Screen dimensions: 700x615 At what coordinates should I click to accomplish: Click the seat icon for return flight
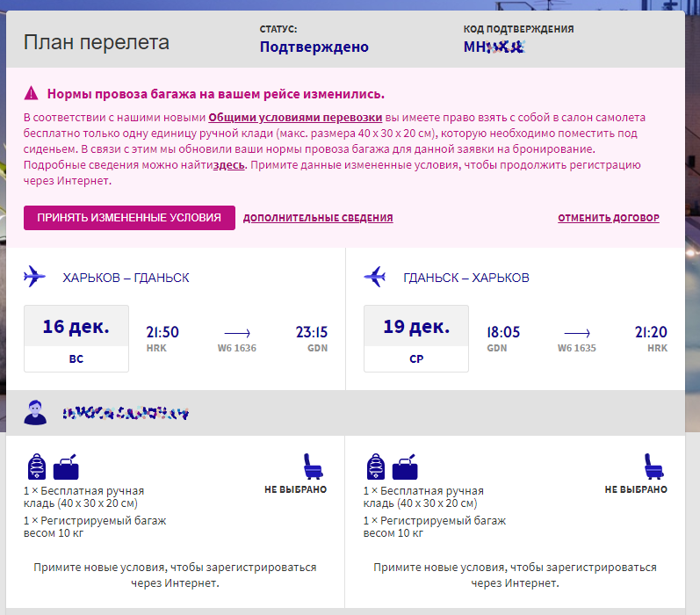click(x=652, y=466)
